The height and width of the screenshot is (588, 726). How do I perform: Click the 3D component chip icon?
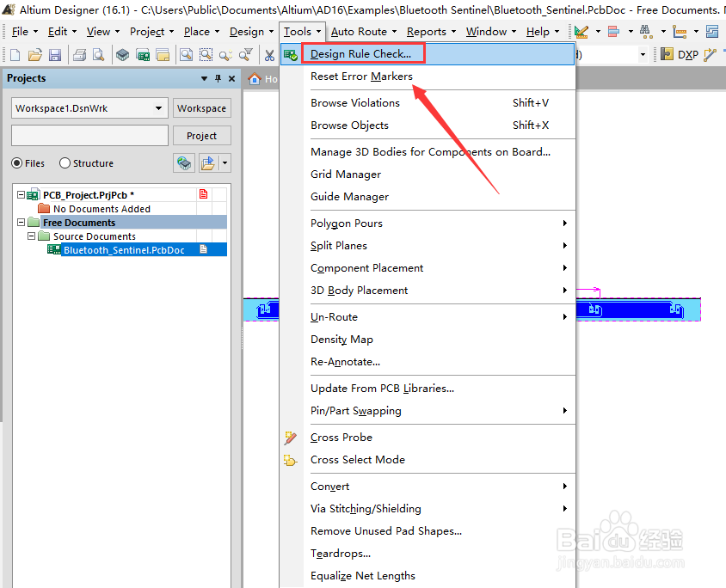(x=123, y=55)
